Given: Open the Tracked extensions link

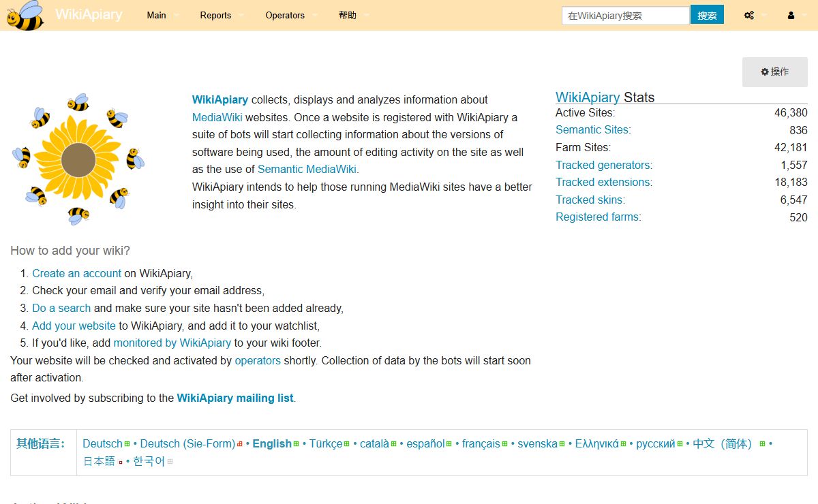Looking at the screenshot, I should coord(603,182).
